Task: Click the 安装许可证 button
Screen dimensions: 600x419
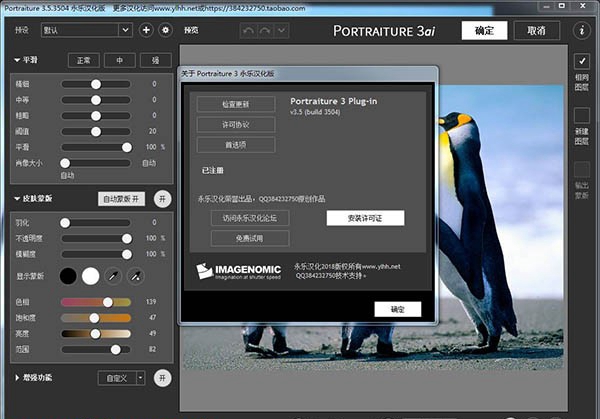Action: (x=365, y=218)
